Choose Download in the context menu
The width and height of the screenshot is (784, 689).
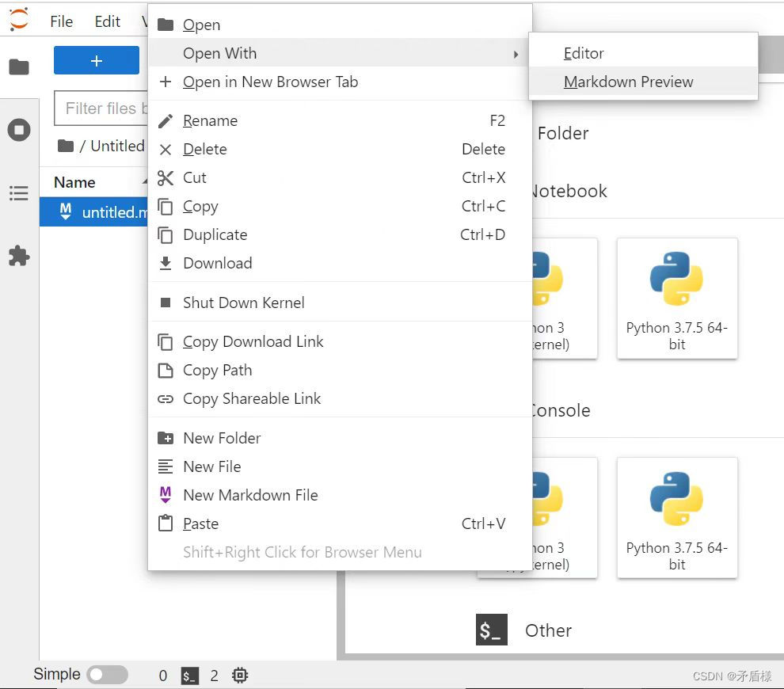(340, 263)
